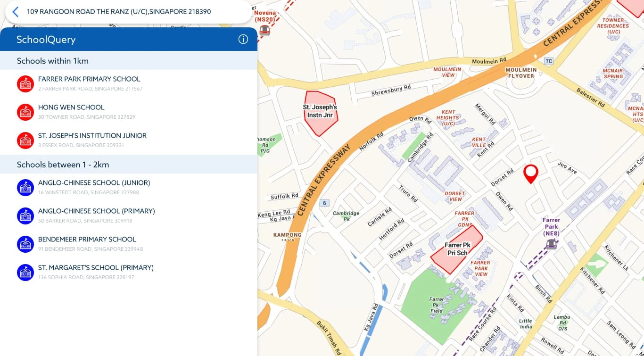Click address '16 WINSTEDT ROAD, SINGAPORE 227988'

click(89, 192)
